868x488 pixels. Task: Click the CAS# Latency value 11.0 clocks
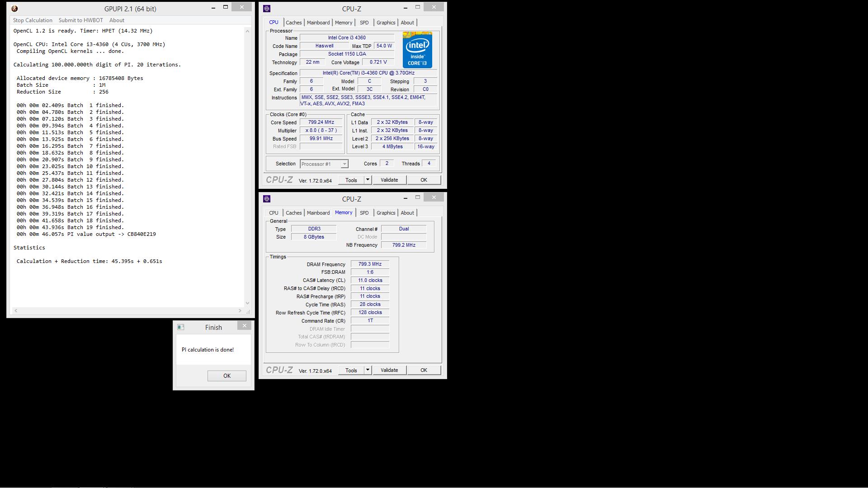[x=370, y=281]
